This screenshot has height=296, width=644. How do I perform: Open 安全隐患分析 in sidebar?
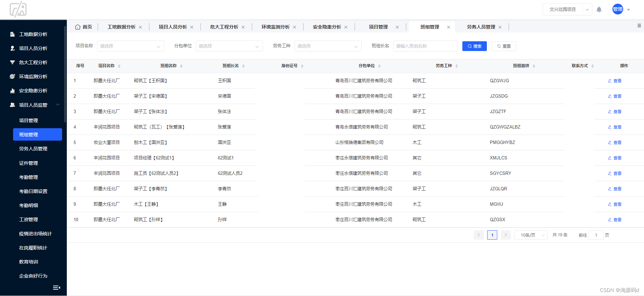point(33,91)
